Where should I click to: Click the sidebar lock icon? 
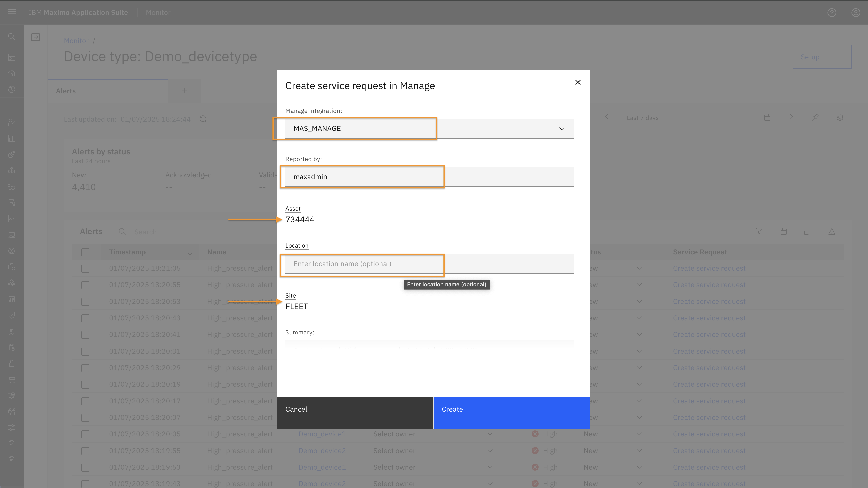coord(12,363)
